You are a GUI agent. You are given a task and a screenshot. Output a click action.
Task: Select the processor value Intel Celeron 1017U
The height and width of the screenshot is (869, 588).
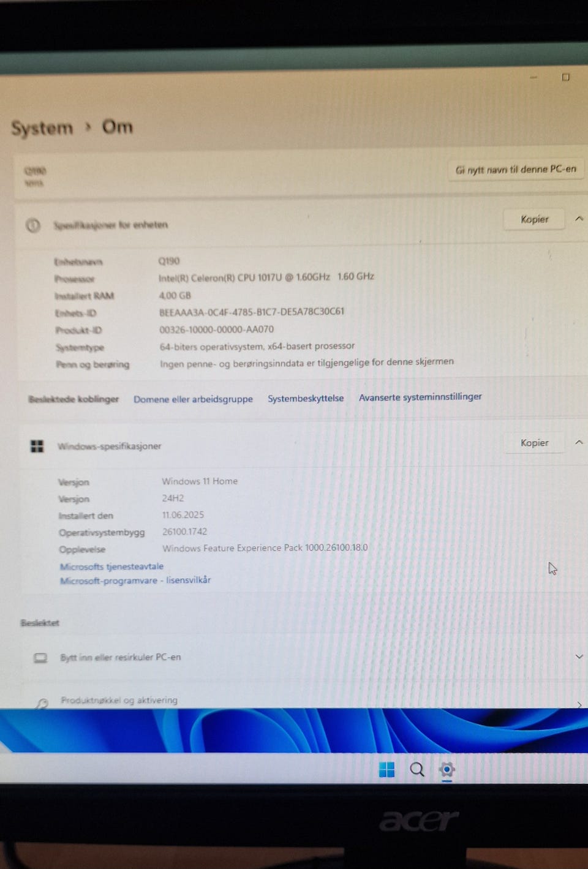(x=266, y=277)
